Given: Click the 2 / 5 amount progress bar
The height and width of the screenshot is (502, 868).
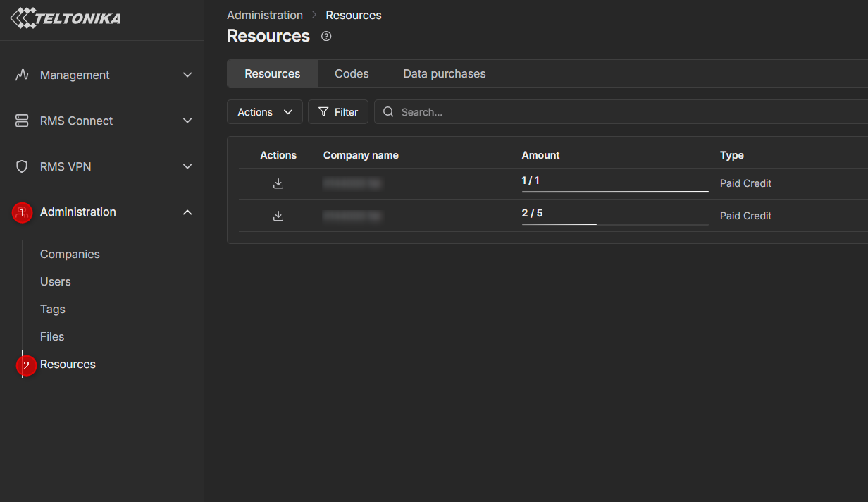Looking at the screenshot, I should (x=614, y=224).
